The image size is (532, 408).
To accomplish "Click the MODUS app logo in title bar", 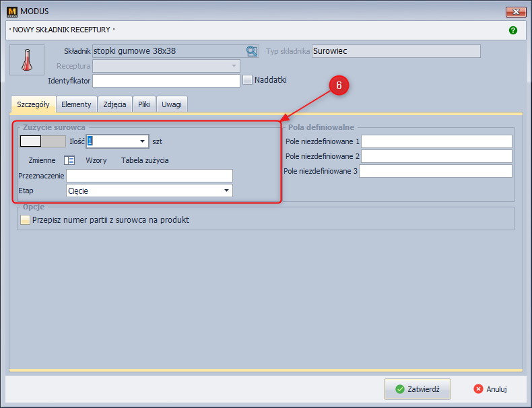I will click(11, 11).
